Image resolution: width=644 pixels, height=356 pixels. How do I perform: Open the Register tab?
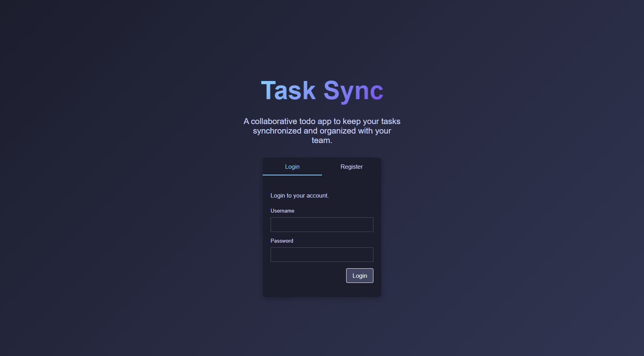click(352, 167)
